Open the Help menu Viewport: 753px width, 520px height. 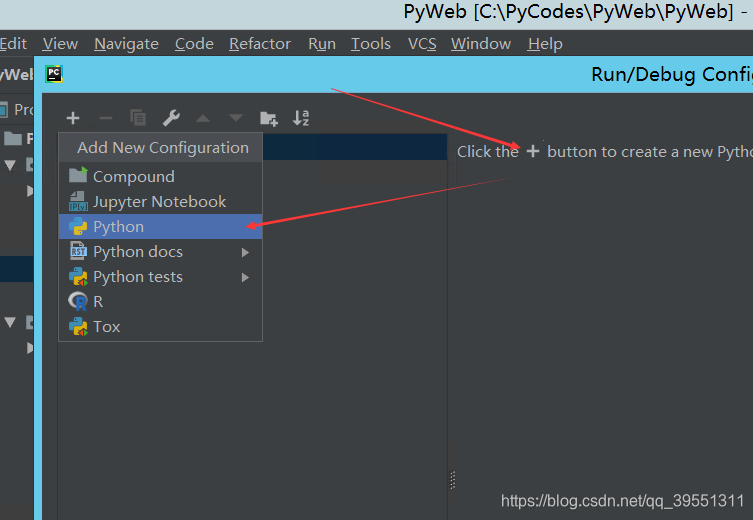[545, 44]
